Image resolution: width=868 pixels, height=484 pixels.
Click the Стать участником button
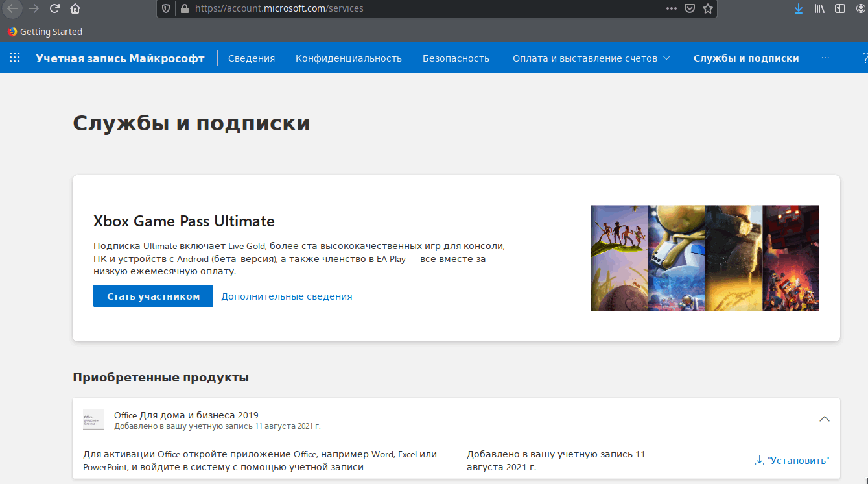[153, 296]
